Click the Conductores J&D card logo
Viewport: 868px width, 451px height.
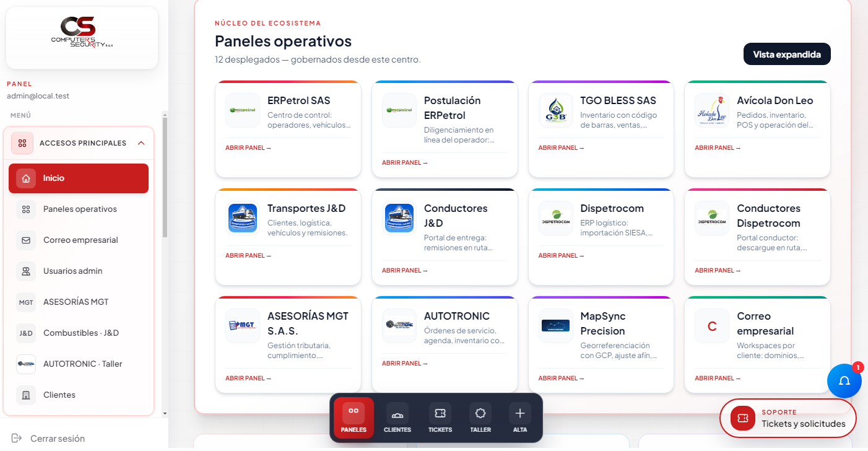pos(399,218)
